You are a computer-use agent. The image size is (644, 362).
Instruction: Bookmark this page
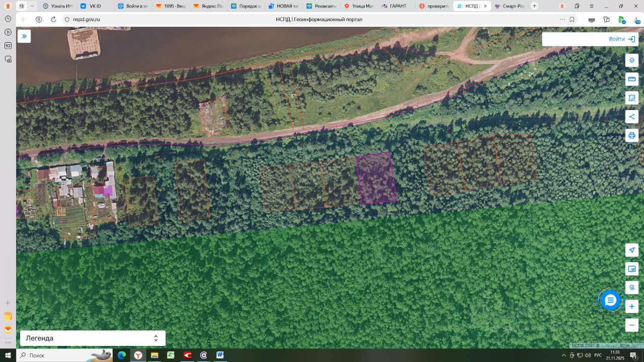(x=572, y=19)
